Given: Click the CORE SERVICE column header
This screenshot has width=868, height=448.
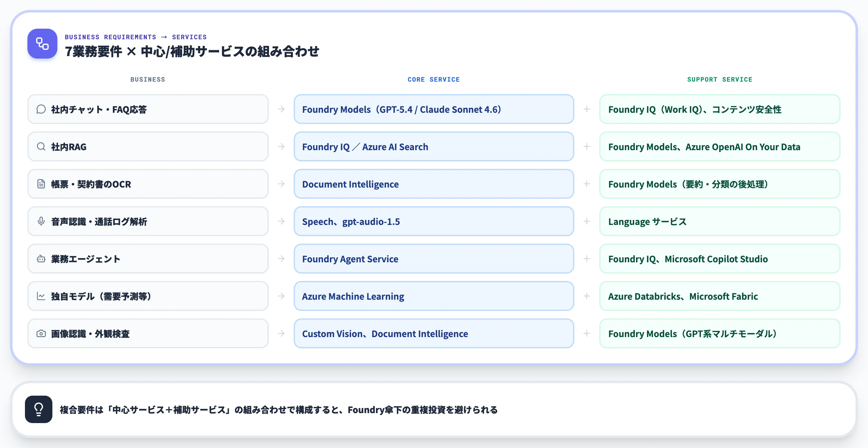Looking at the screenshot, I should point(434,79).
